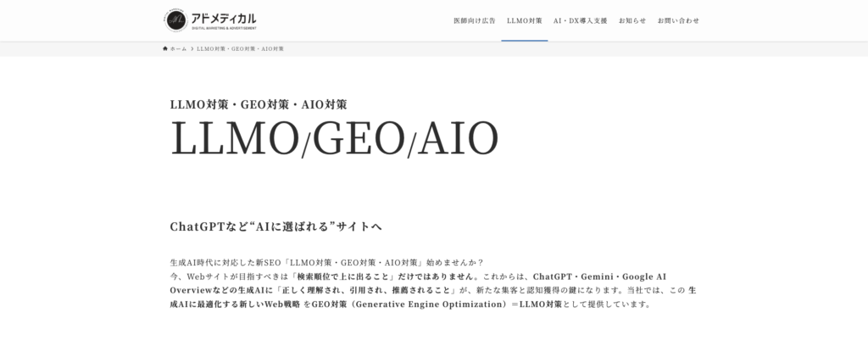The image size is (868, 341).
Task: Click the first paragraph line starting 生成AI時代
Action: click(x=338, y=263)
